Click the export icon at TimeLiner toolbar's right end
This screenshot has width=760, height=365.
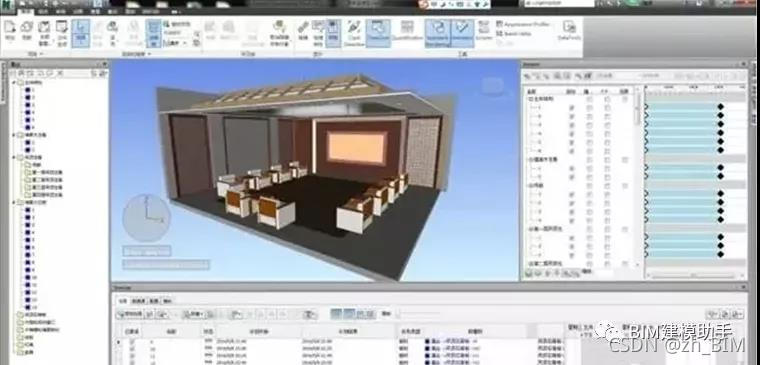click(x=738, y=314)
